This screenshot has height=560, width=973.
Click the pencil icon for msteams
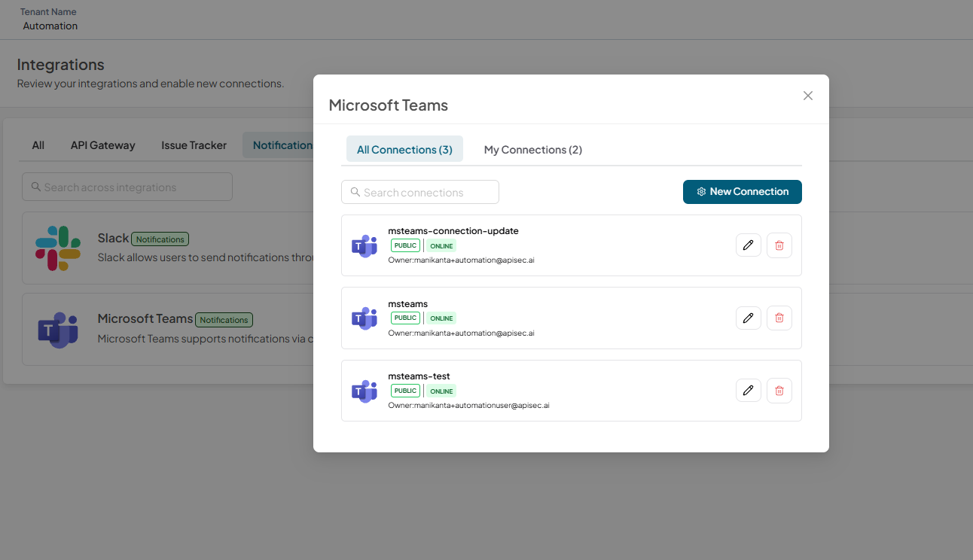tap(748, 318)
